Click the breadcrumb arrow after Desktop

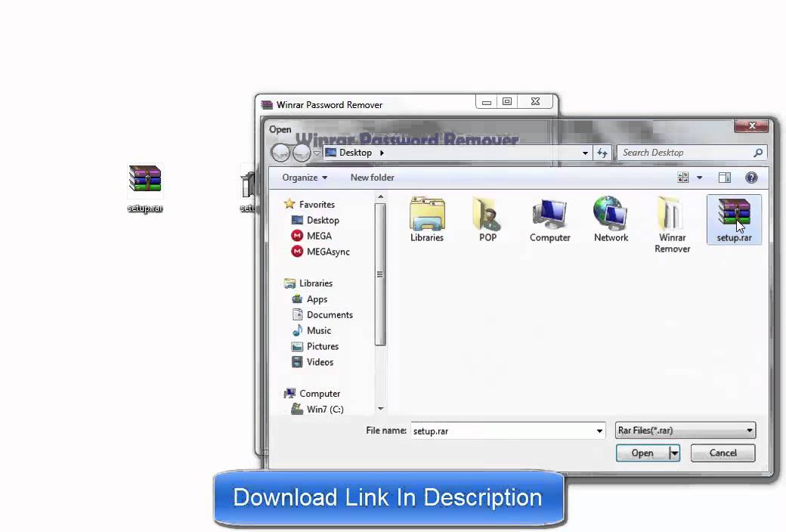(382, 153)
